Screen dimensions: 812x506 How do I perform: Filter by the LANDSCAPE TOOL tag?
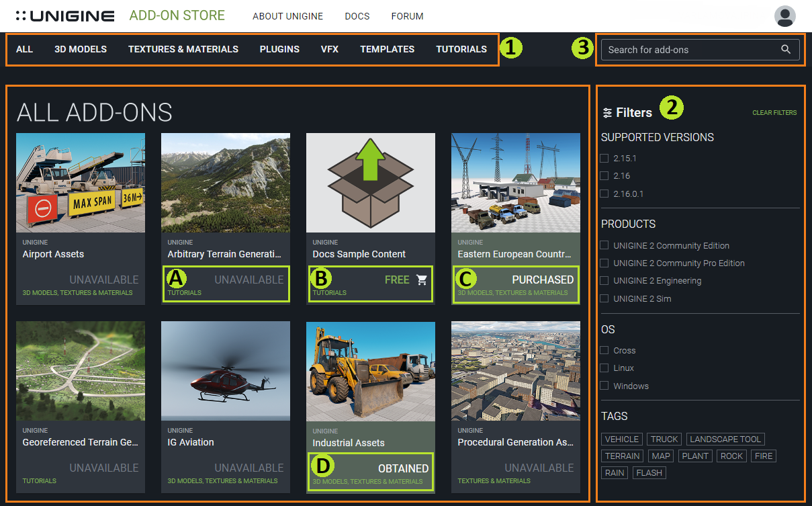[725, 439]
